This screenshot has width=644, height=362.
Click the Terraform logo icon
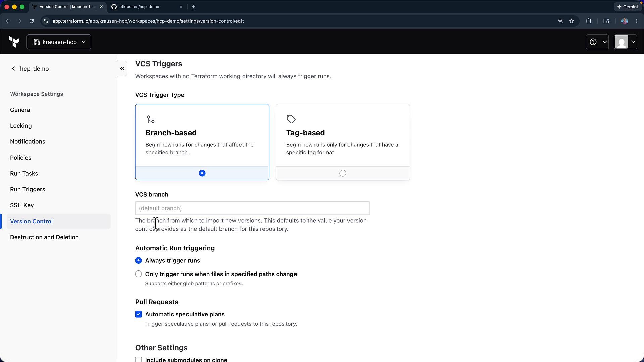tap(14, 42)
